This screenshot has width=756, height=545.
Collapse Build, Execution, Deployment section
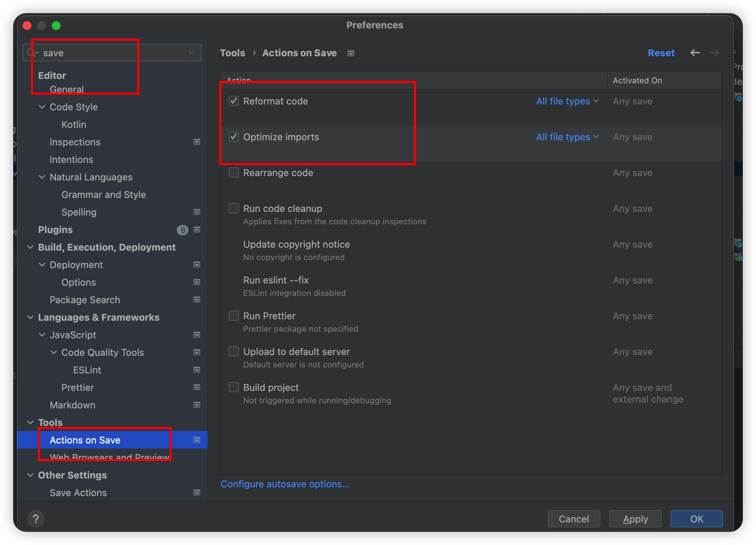[x=30, y=247]
